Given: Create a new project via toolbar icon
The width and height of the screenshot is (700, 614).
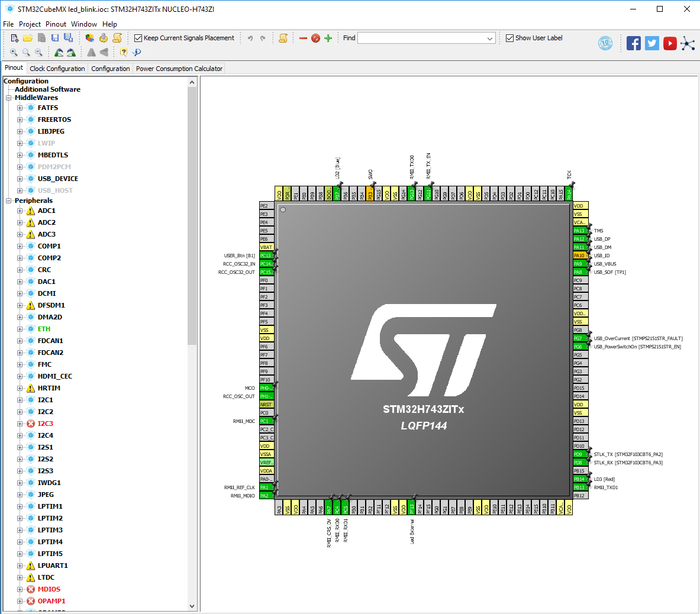Looking at the screenshot, I should pos(14,38).
